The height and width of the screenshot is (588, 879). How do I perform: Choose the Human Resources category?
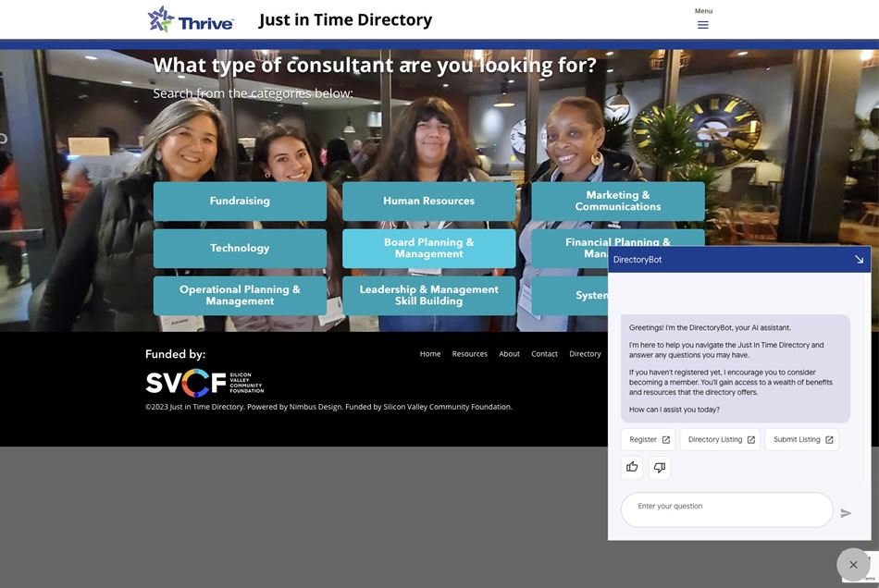click(428, 201)
